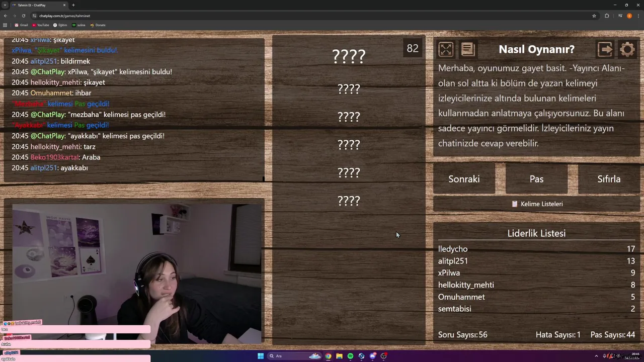
Task: Open the Chrome profile avatar
Action: 629,16
